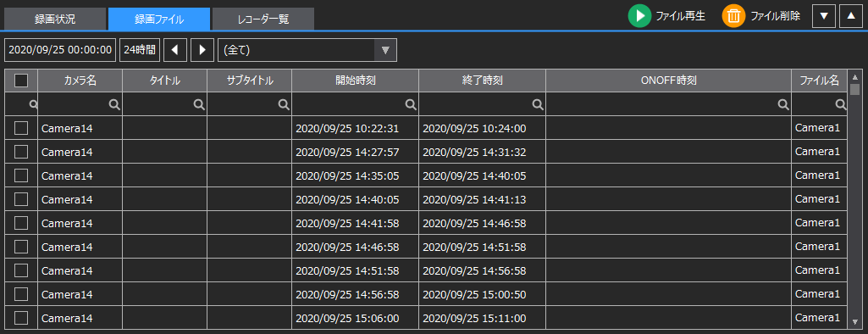
Task: Check the row starting 14:35:05
Action: pos(21,175)
